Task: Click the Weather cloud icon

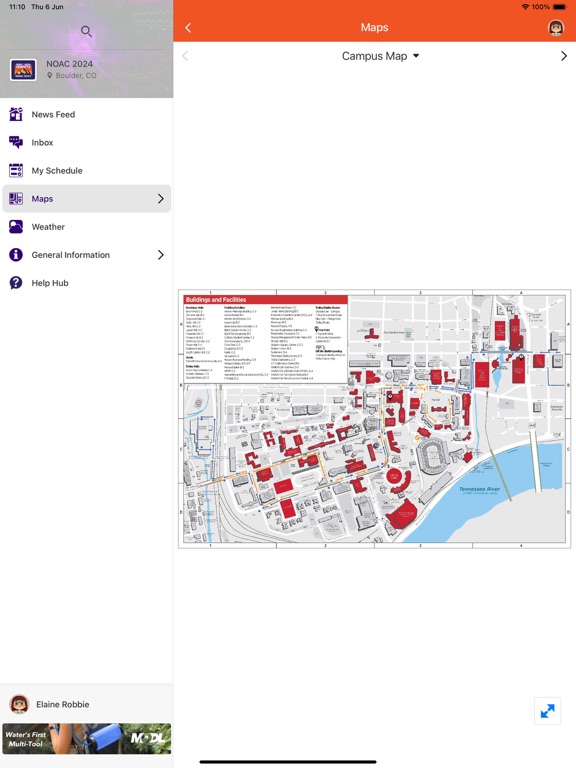Action: click(x=16, y=227)
